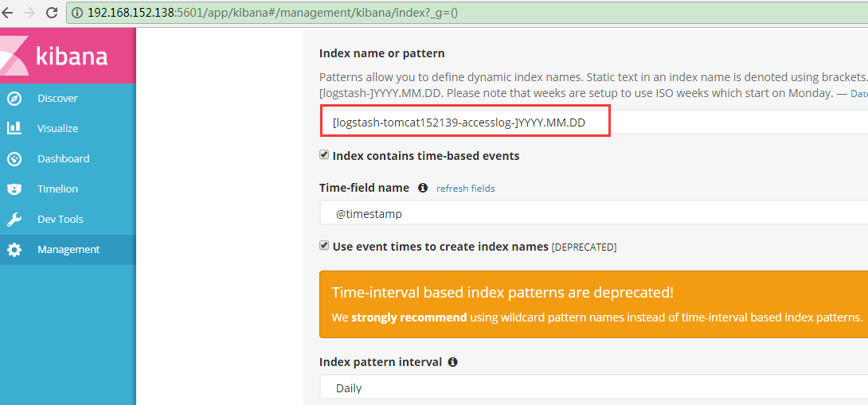Click 'Index name or pattern' label
This screenshot has height=405, width=868.
tap(382, 53)
